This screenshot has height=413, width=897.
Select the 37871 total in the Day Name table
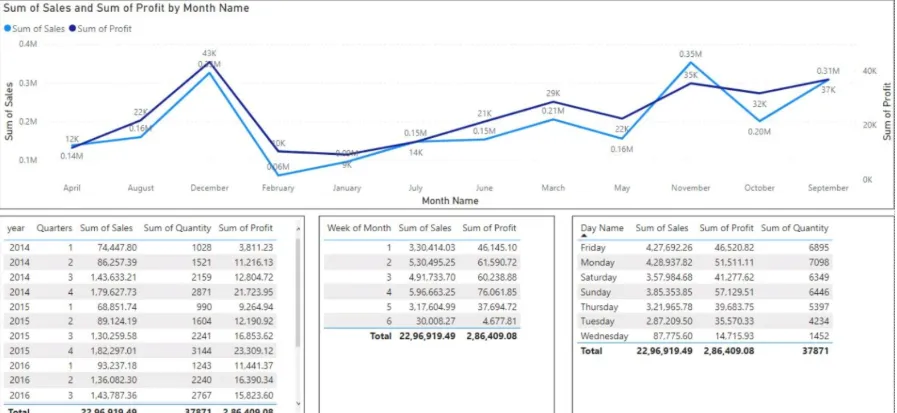pos(815,351)
